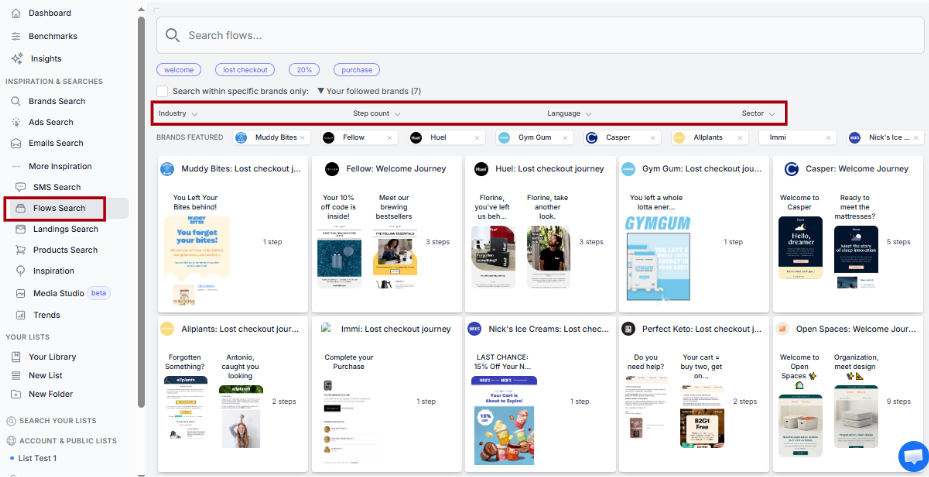This screenshot has width=929, height=477.
Task: Remove Muddy Bites brand chip
Action: click(302, 137)
